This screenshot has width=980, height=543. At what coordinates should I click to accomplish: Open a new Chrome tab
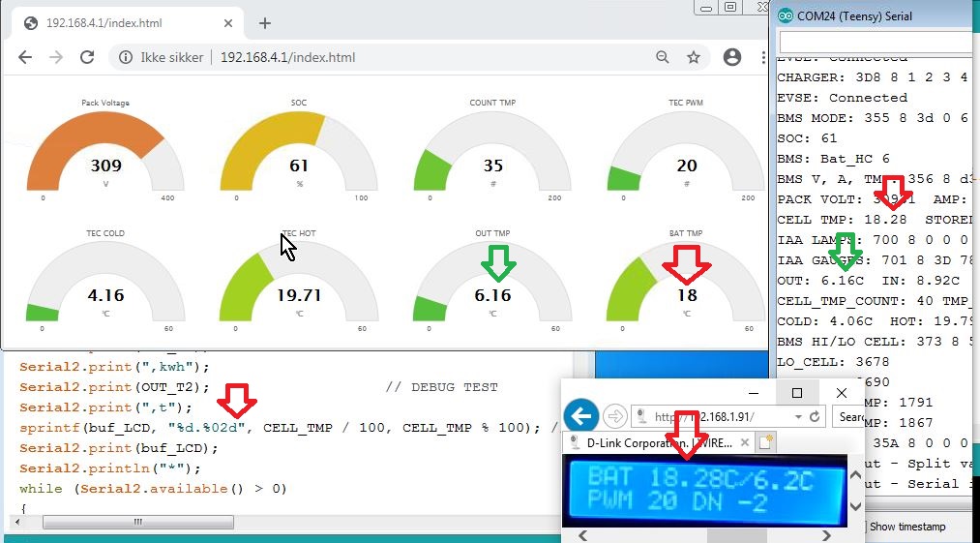click(x=265, y=23)
